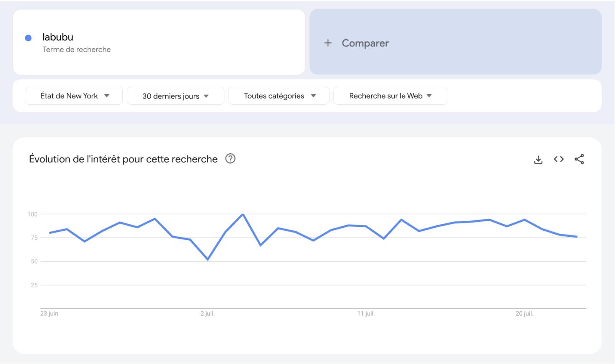The width and height of the screenshot is (616, 364).
Task: Click the 20 juil. date label
Action: [x=524, y=313]
